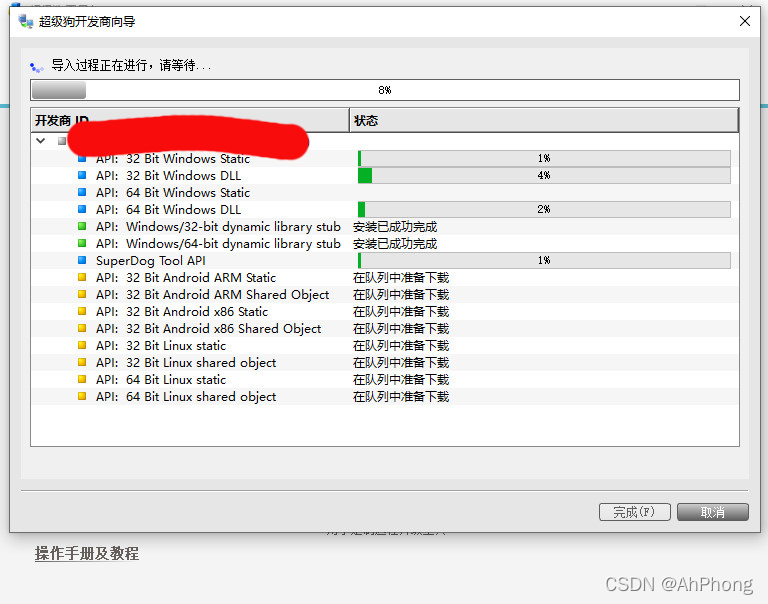Image resolution: width=768 pixels, height=604 pixels.
Task: Click yellow icon beside 64 Bit Linux shared object
Action: point(82,396)
